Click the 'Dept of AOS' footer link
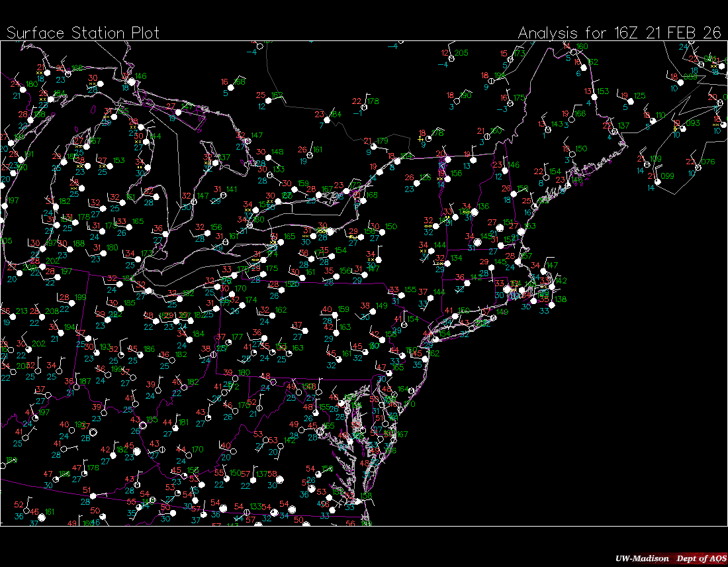This screenshot has height=567, width=728. click(700, 558)
